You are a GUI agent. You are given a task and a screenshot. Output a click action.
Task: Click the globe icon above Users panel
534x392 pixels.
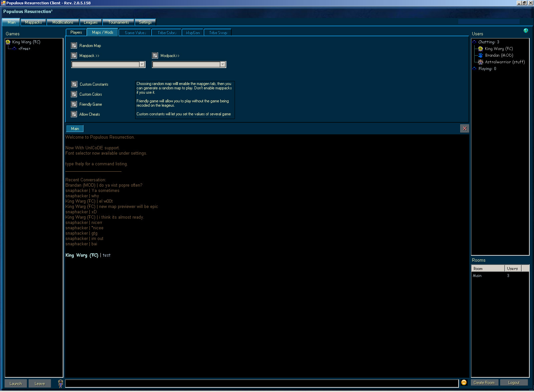pos(526,31)
